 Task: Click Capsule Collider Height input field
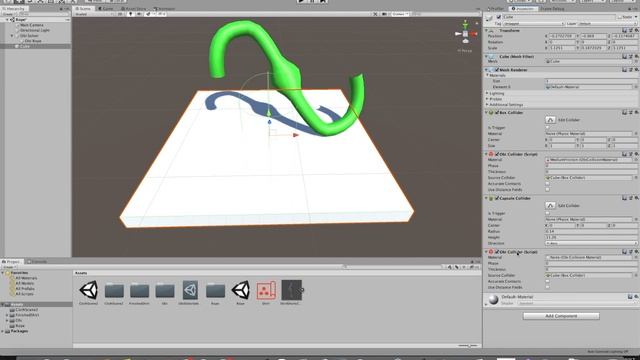591,237
